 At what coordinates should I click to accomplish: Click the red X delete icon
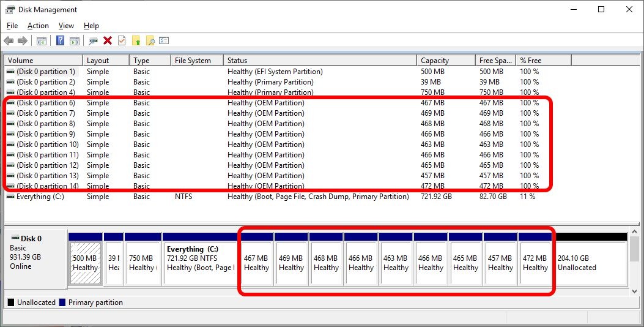pos(108,41)
